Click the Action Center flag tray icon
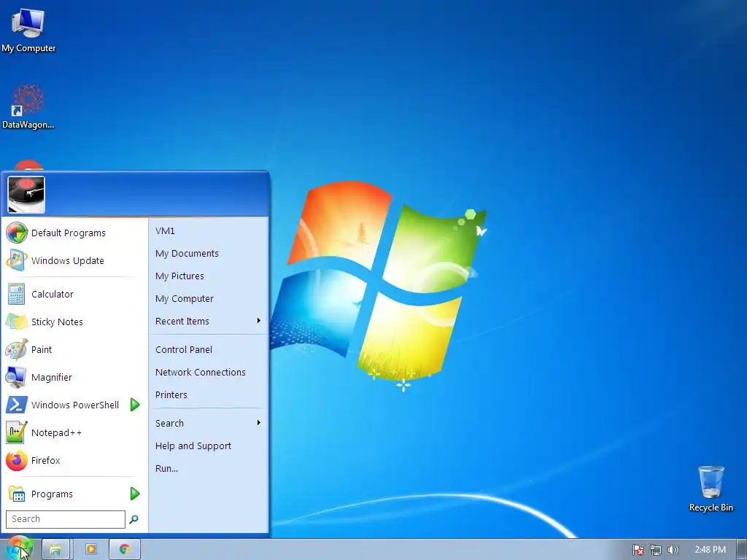 point(638,550)
